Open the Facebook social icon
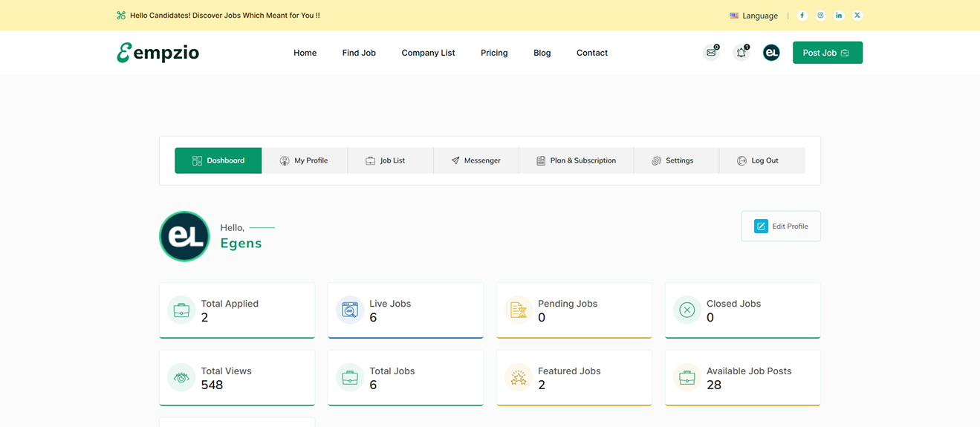Viewport: 980px width, 427px height. pos(802,15)
